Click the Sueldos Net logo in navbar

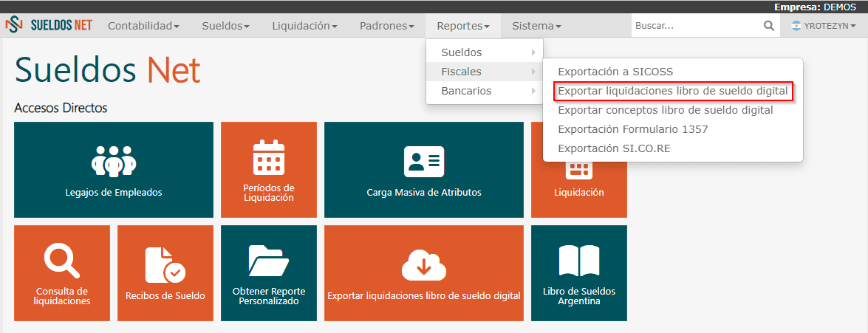point(49,25)
